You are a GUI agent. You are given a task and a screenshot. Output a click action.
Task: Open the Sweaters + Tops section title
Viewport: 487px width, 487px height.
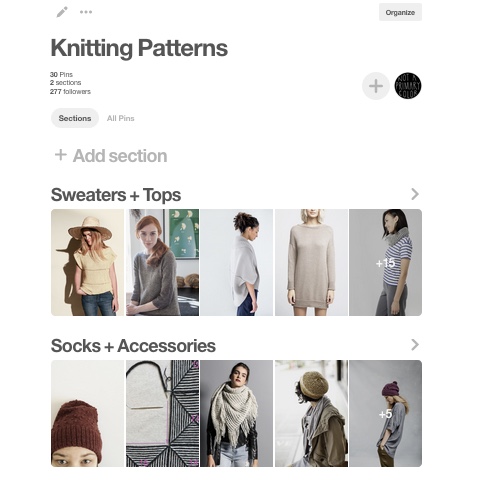coord(116,195)
